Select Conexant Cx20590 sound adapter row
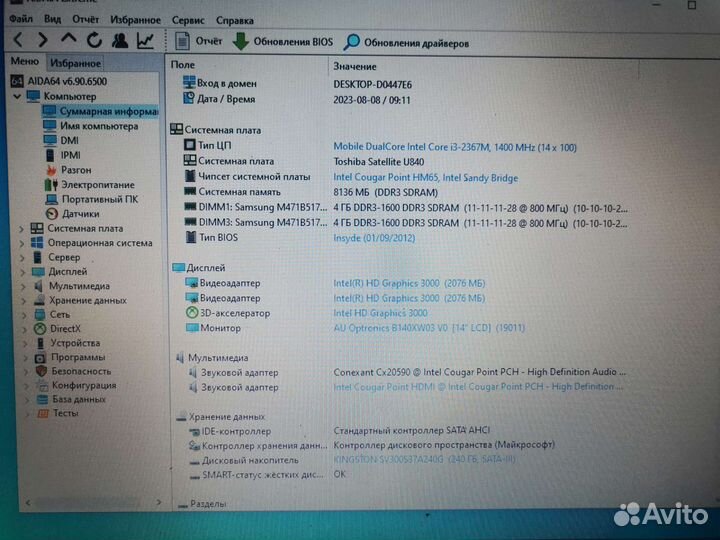The height and width of the screenshot is (540, 720). [408, 372]
